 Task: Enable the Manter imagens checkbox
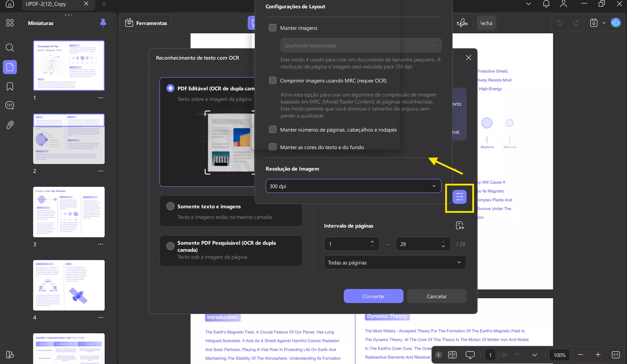tap(273, 28)
